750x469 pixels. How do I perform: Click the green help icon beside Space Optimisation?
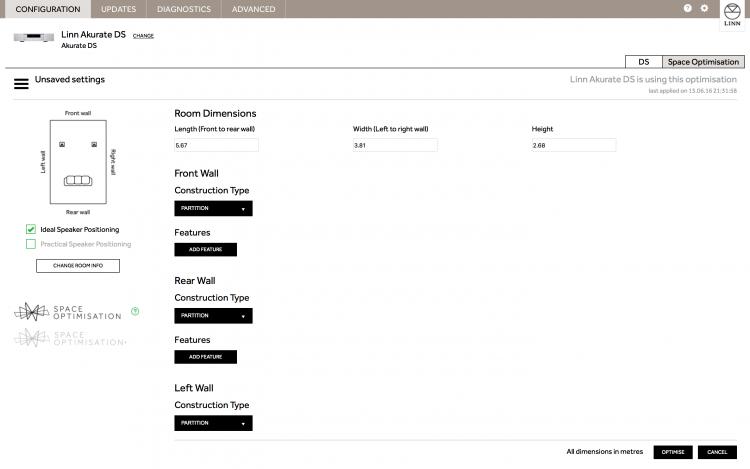tap(135, 311)
